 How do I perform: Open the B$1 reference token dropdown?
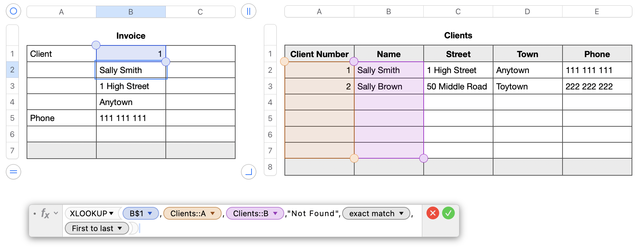150,213
